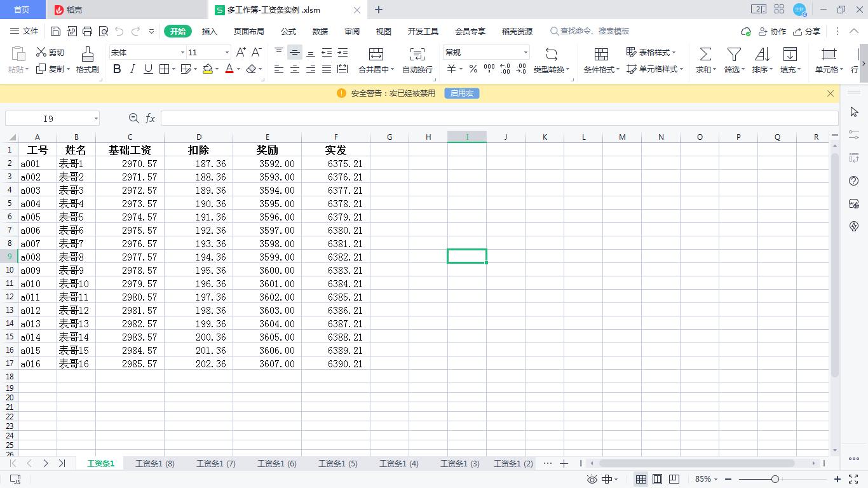Use the Fill (填充) icon

[x=790, y=61]
